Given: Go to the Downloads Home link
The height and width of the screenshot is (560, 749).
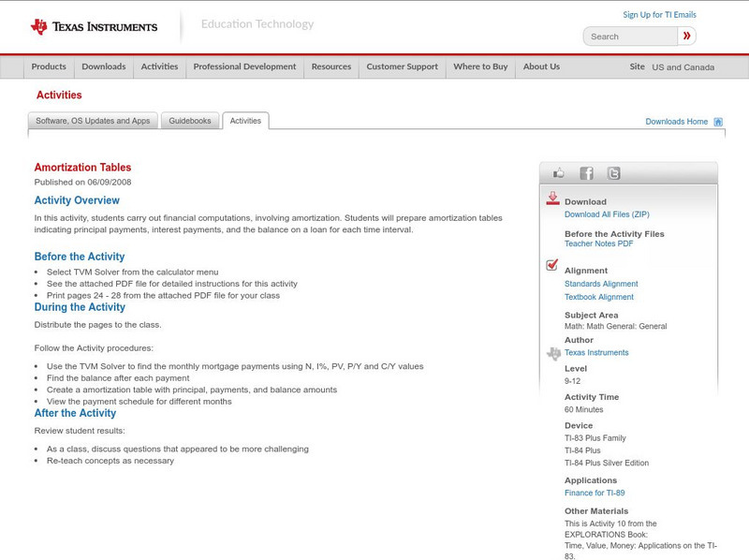Looking at the screenshot, I should (676, 122).
